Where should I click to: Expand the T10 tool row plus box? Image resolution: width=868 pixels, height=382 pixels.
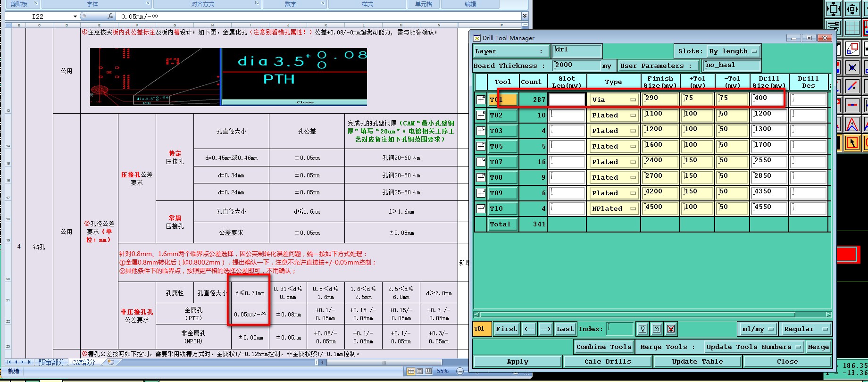point(481,208)
